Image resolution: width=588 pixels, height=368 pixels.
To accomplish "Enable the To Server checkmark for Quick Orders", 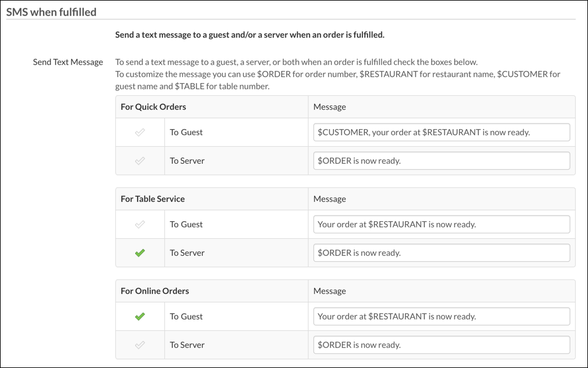I will pos(139,161).
